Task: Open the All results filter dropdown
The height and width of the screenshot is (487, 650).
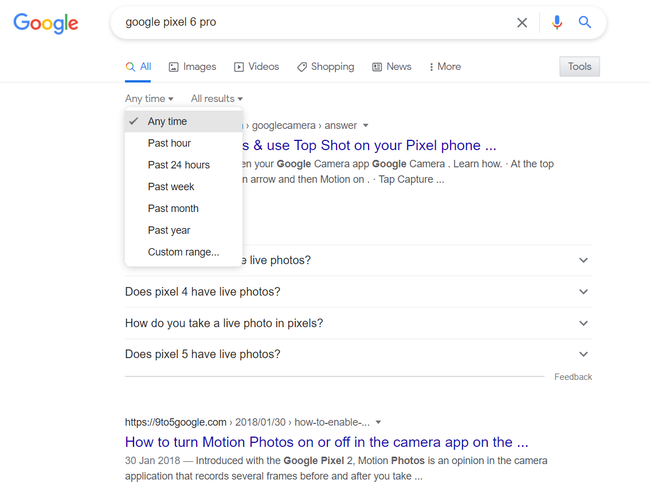Action: tap(217, 99)
